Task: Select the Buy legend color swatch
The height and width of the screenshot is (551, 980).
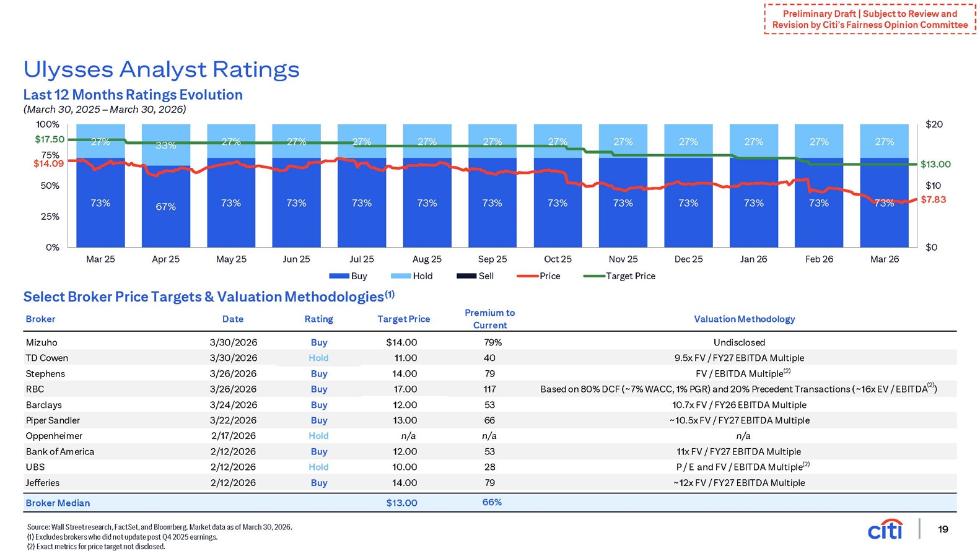Action: pyautogui.click(x=339, y=276)
